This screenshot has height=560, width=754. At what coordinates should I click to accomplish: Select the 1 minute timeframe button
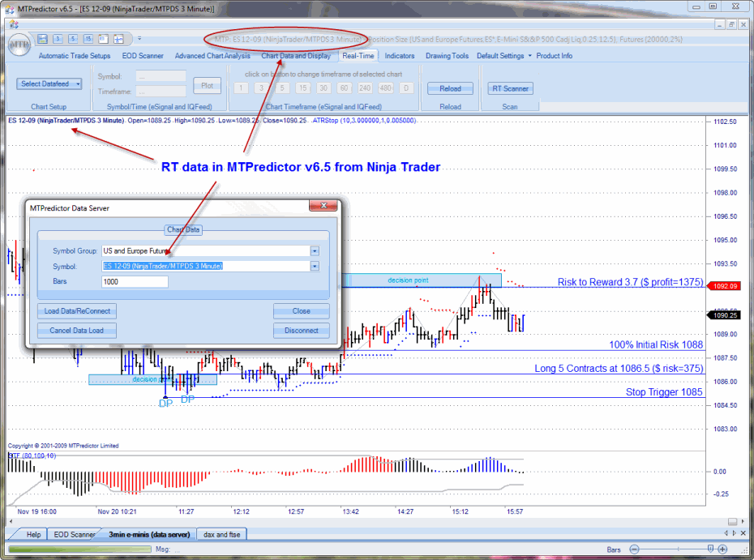pyautogui.click(x=241, y=88)
